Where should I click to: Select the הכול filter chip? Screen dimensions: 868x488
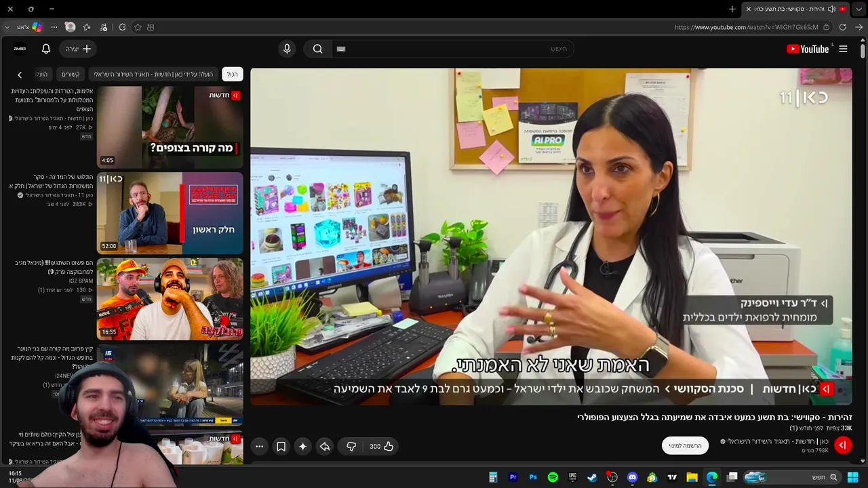(x=232, y=74)
